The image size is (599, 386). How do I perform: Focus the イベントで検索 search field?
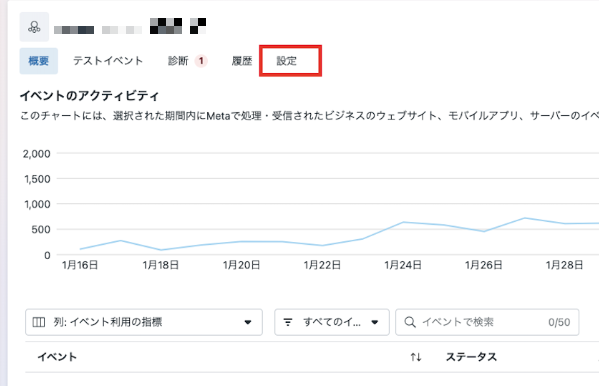tap(487, 322)
